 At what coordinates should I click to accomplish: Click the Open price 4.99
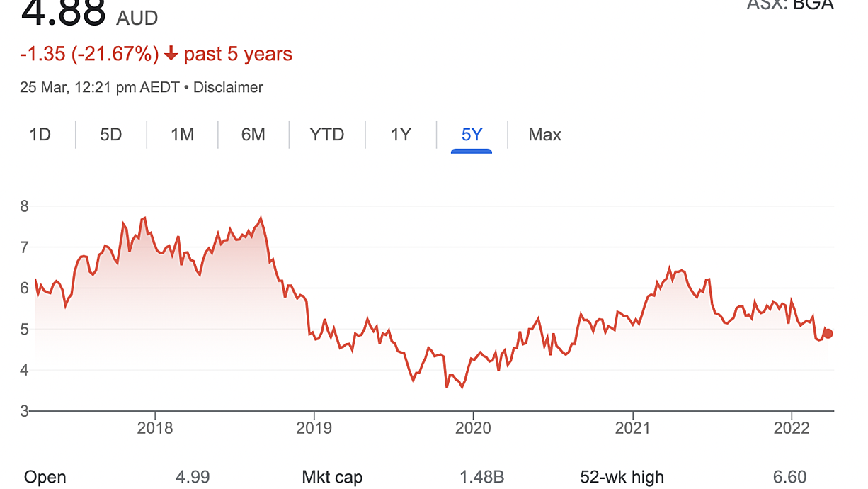click(193, 478)
